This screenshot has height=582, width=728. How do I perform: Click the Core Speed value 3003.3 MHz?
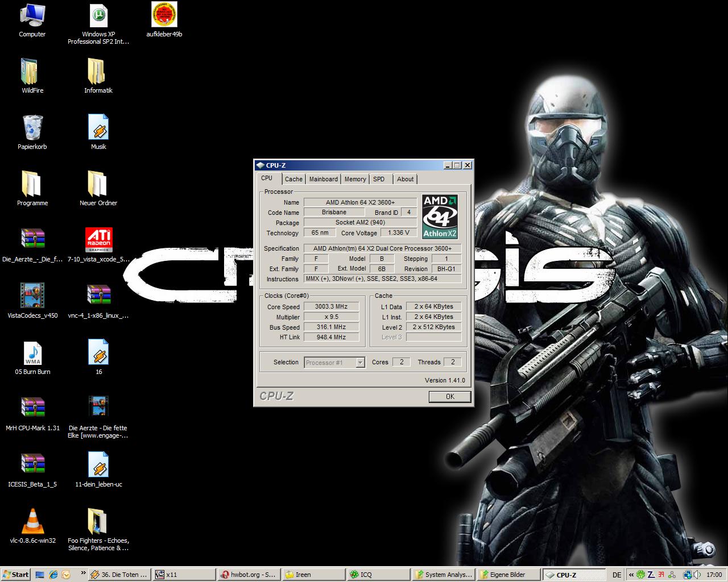click(x=331, y=306)
